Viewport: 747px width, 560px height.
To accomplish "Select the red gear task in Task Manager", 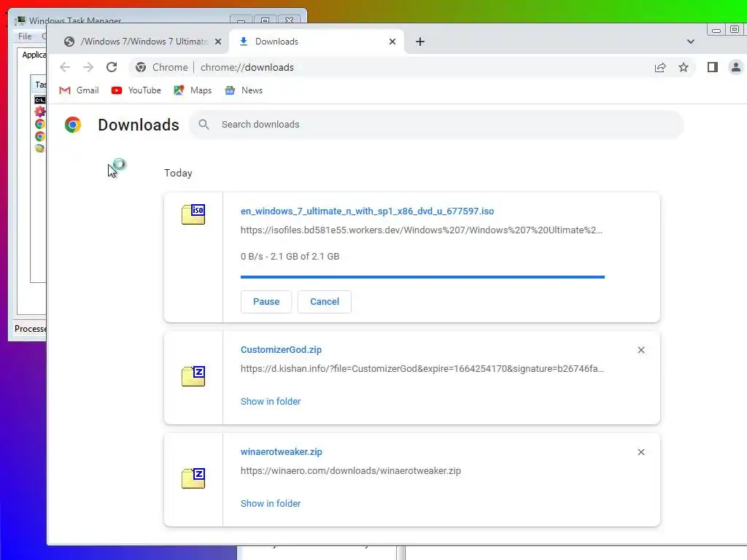I will (x=40, y=112).
